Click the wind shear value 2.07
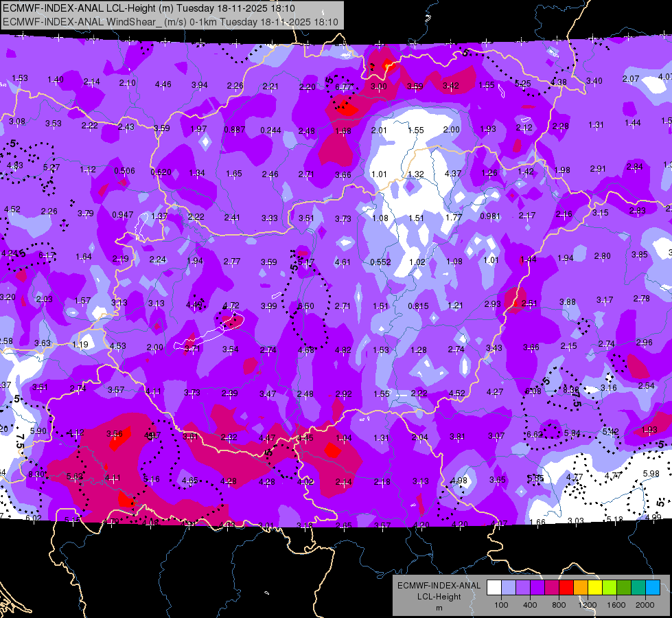672x618 pixels. tap(630, 79)
